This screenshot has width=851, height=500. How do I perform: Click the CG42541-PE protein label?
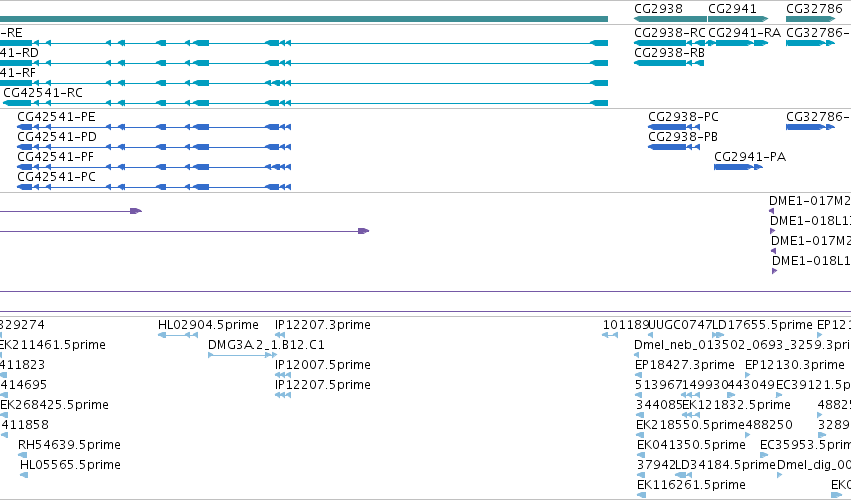click(56, 117)
